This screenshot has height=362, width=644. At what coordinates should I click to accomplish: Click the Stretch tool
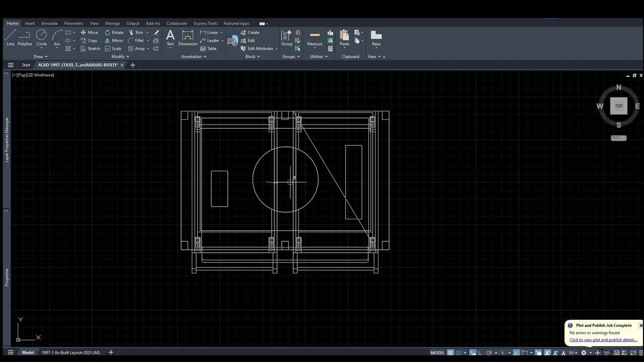(x=90, y=49)
